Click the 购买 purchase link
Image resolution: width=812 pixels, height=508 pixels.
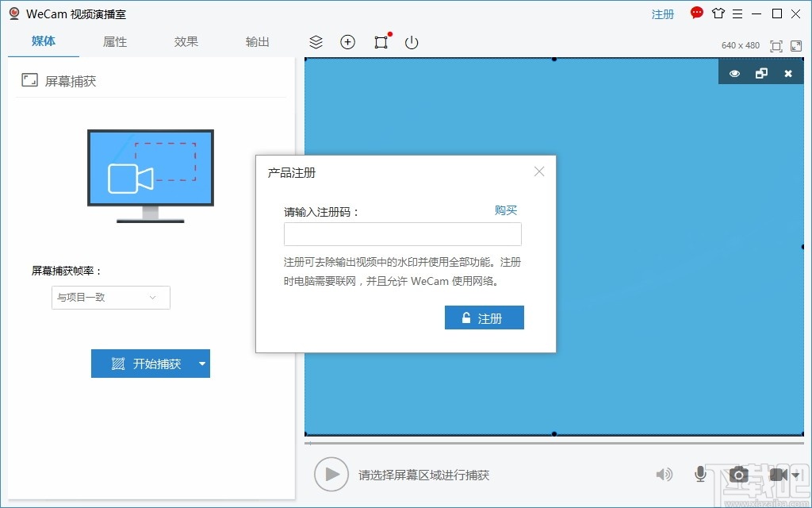click(x=506, y=211)
